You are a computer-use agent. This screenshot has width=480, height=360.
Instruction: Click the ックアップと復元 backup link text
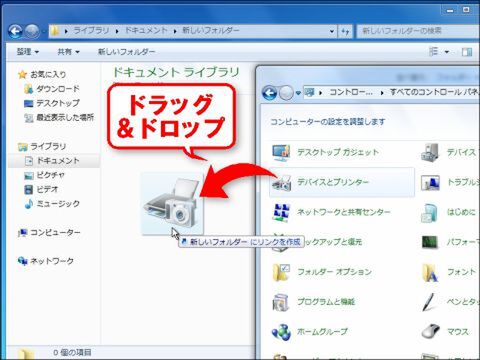[333, 242]
